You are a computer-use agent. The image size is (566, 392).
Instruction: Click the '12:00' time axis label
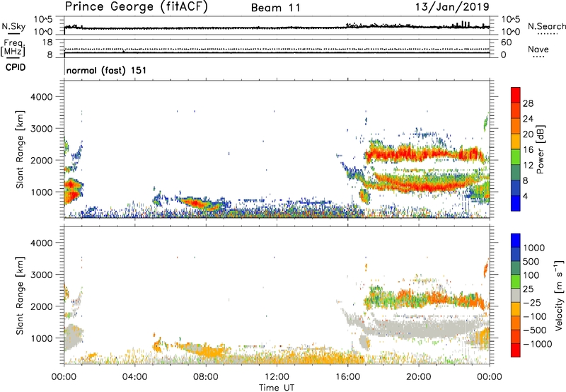point(277,377)
